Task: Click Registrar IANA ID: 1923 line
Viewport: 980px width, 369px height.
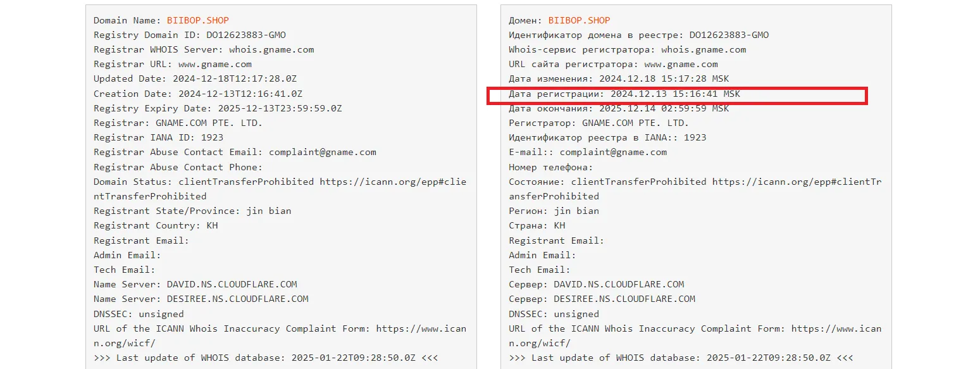Action: click(x=158, y=137)
